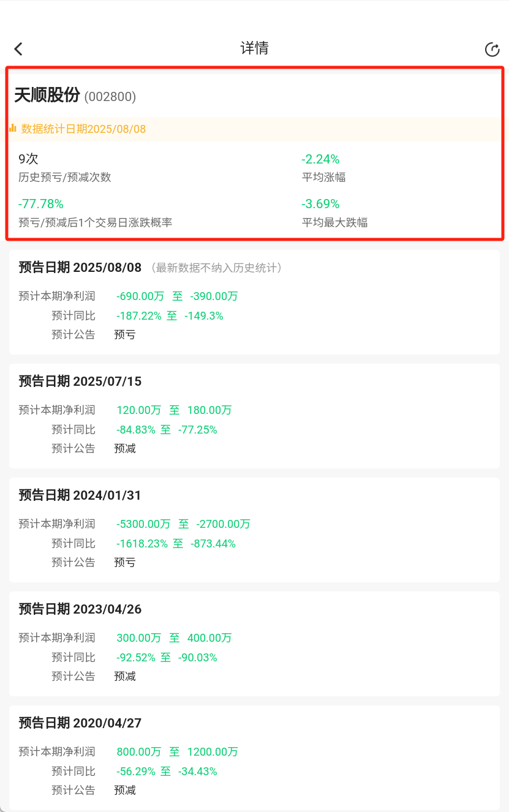
Task: Tap the -3.69% 平均最大跌幅 value
Action: [320, 204]
